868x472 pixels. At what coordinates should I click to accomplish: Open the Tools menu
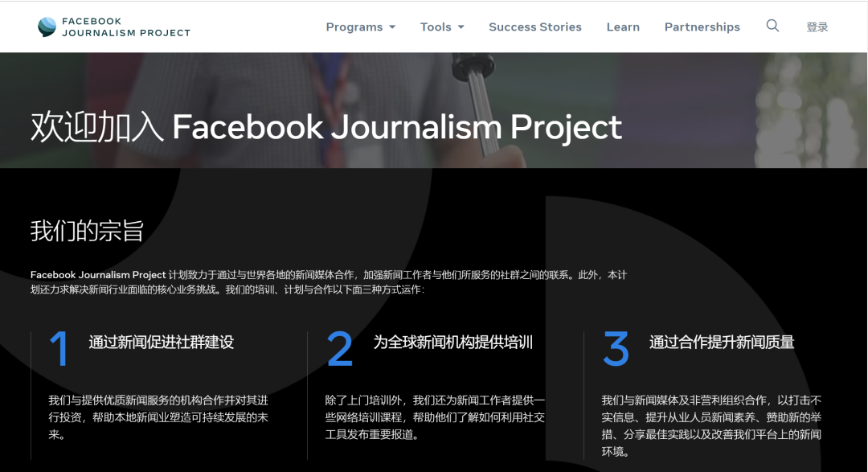[x=442, y=27]
